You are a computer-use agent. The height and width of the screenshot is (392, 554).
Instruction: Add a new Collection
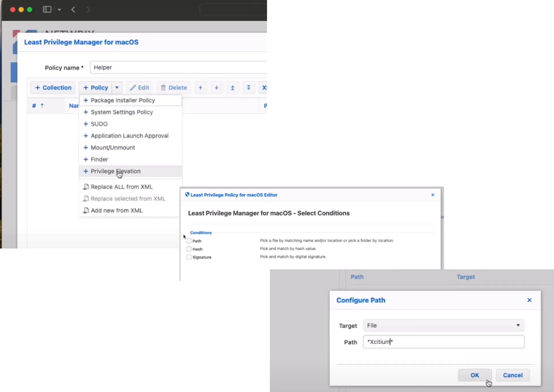[53, 88]
